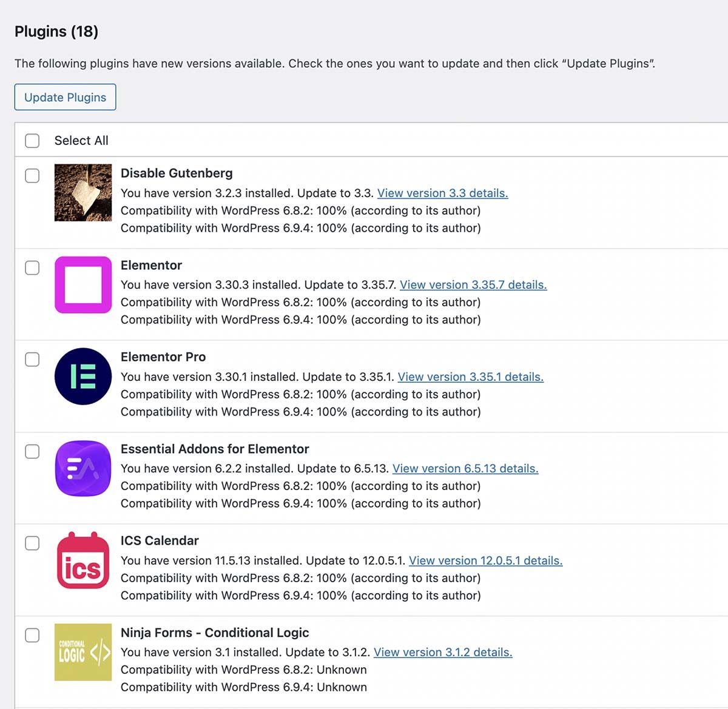Select Essential Addons for Elementor checkbox
Image resolution: width=728 pixels, height=709 pixels.
[x=32, y=451]
